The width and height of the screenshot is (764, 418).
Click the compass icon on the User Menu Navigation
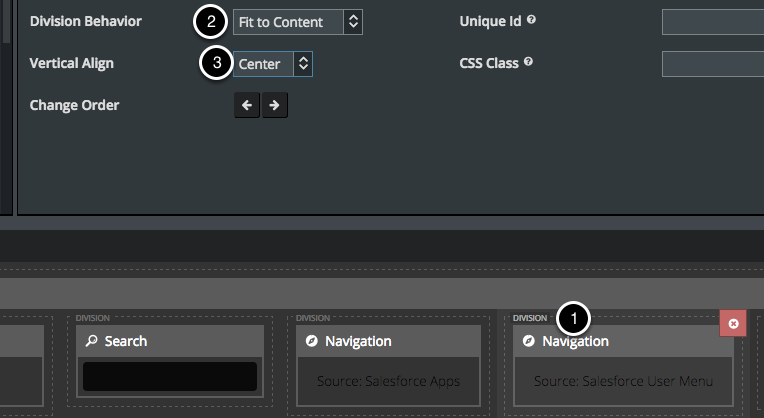[x=529, y=341]
